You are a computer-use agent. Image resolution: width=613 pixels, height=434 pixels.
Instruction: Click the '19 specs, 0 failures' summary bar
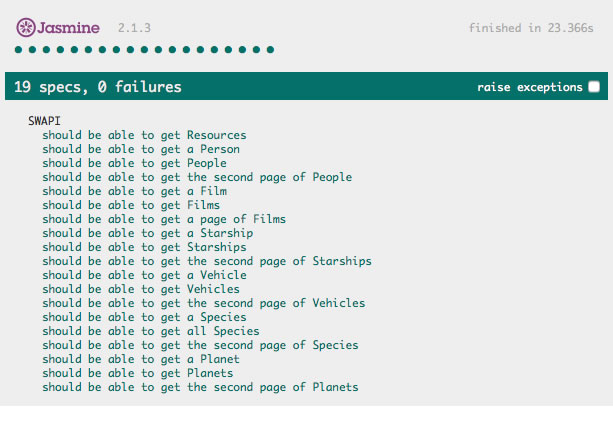(306, 86)
